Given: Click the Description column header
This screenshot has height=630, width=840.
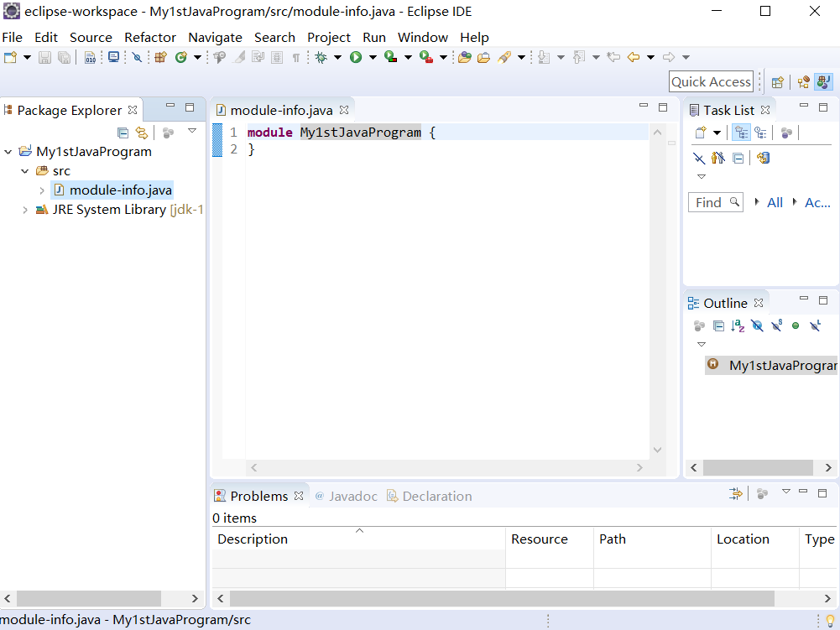Looking at the screenshot, I should pos(358,539).
